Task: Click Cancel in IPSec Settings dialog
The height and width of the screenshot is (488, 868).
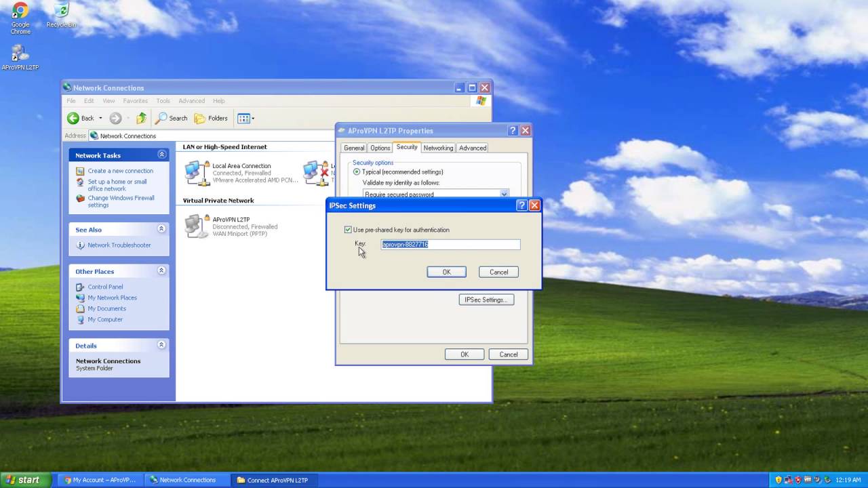Action: [498, 272]
